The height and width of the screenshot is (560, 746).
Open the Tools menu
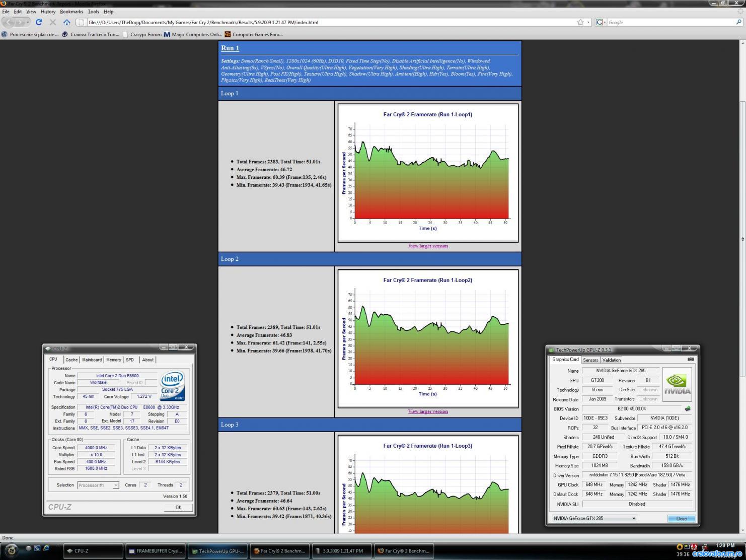pos(93,12)
